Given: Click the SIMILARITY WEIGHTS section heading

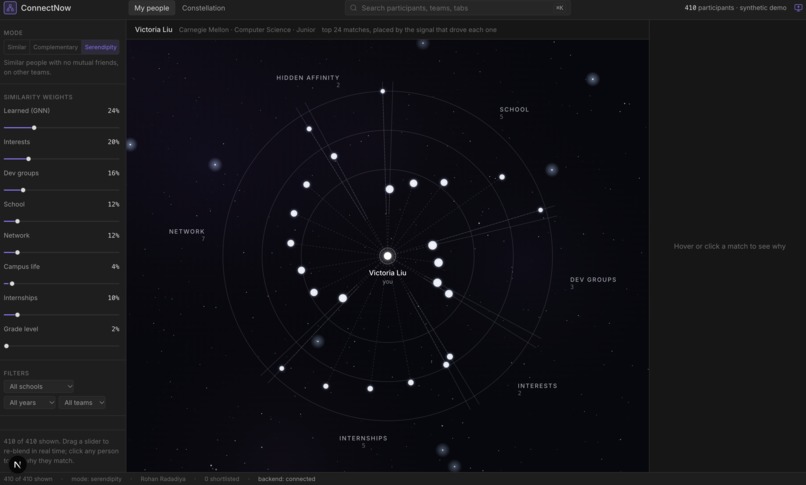Looking at the screenshot, I should (x=38, y=97).
